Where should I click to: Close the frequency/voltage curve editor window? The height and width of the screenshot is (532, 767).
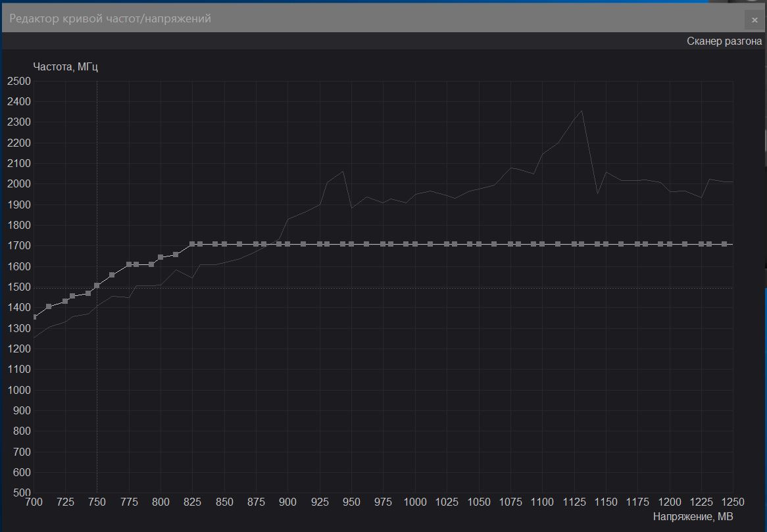click(755, 20)
